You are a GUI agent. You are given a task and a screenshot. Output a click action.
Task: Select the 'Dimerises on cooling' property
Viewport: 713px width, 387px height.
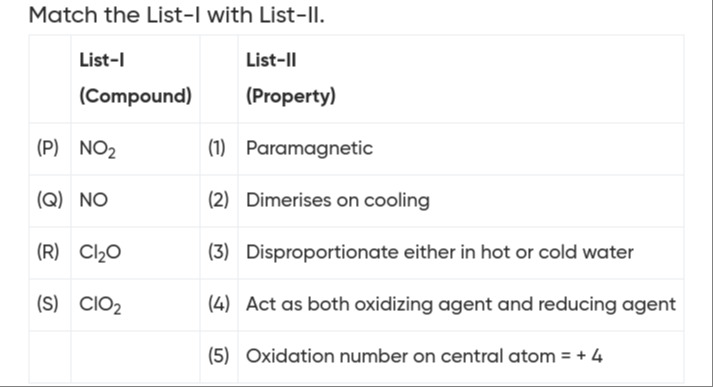pyautogui.click(x=338, y=201)
